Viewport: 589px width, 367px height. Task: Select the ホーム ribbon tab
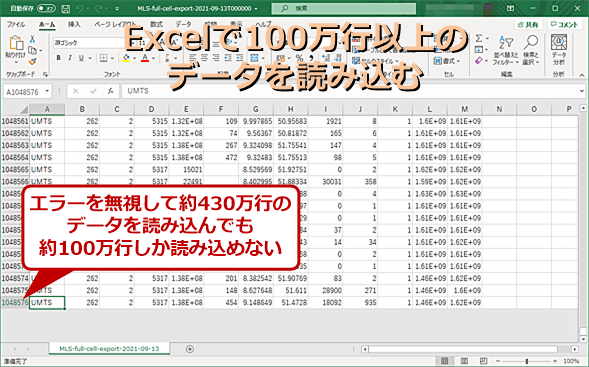click(x=47, y=24)
